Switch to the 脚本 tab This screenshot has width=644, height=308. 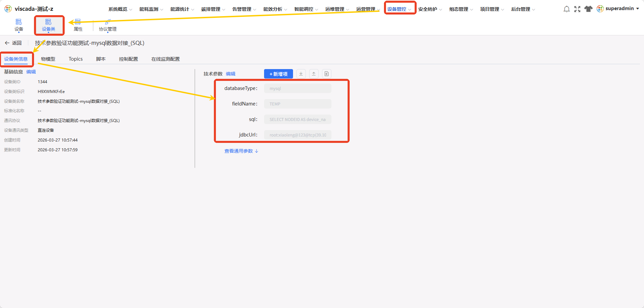tap(101, 59)
